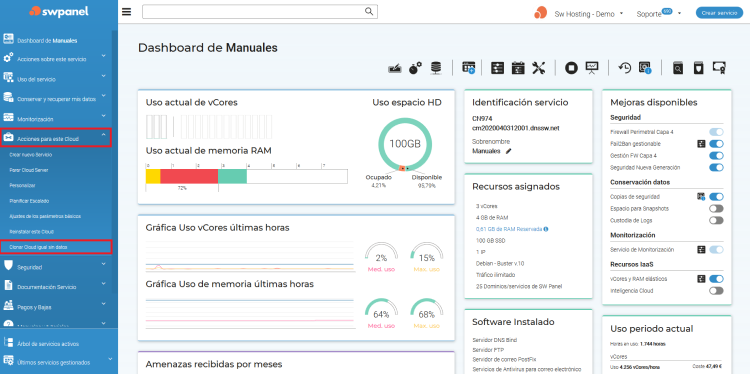Click the hamburger menu icon
This screenshot has width=750, height=374.
[x=126, y=11]
